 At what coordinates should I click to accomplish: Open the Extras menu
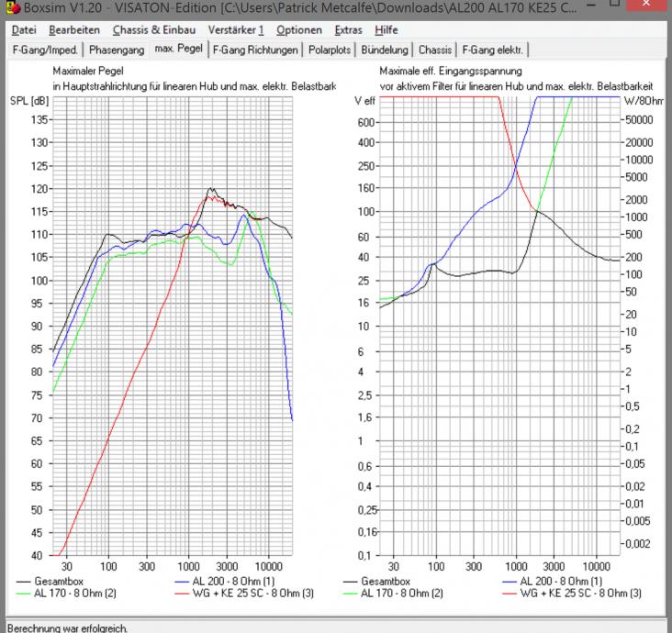[x=349, y=30]
